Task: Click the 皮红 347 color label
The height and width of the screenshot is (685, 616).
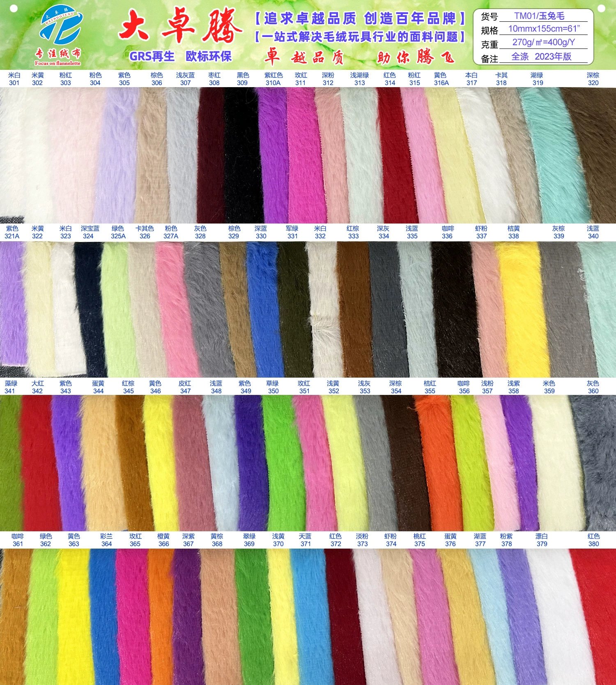Action: click(x=185, y=387)
